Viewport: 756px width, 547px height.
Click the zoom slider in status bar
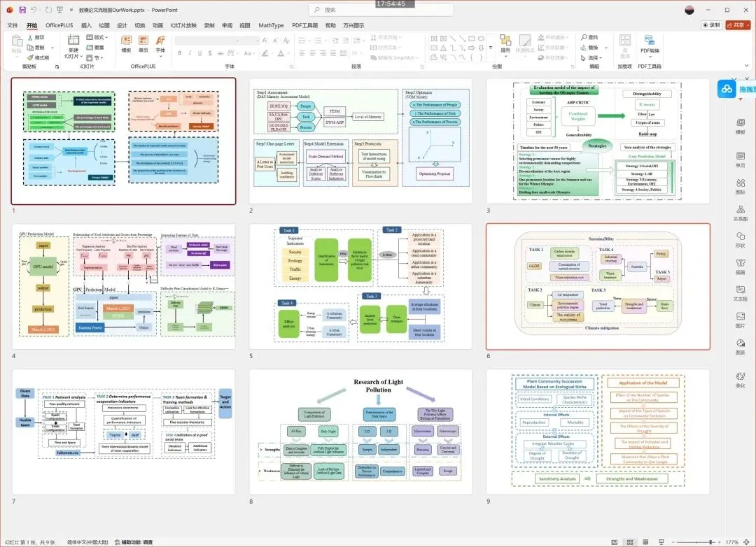(695, 541)
